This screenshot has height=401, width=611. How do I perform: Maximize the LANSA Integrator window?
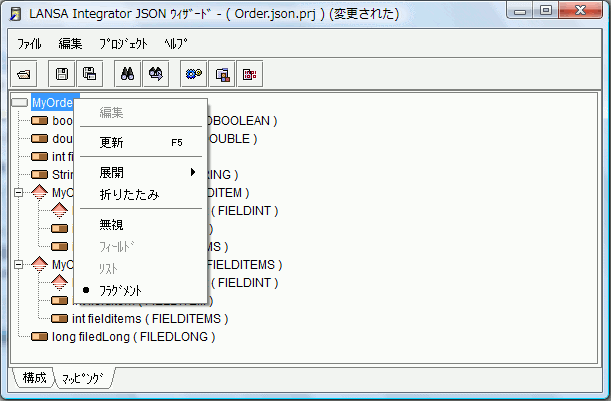click(x=546, y=10)
